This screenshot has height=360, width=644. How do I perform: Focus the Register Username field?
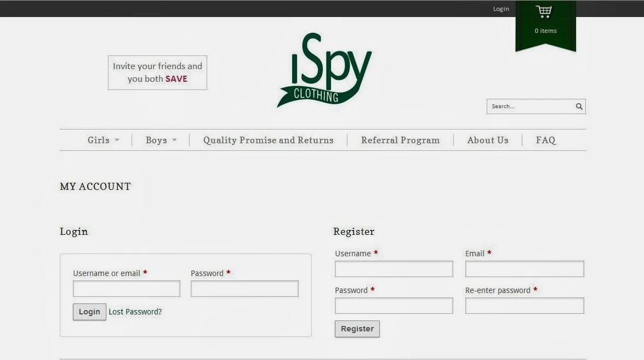394,269
